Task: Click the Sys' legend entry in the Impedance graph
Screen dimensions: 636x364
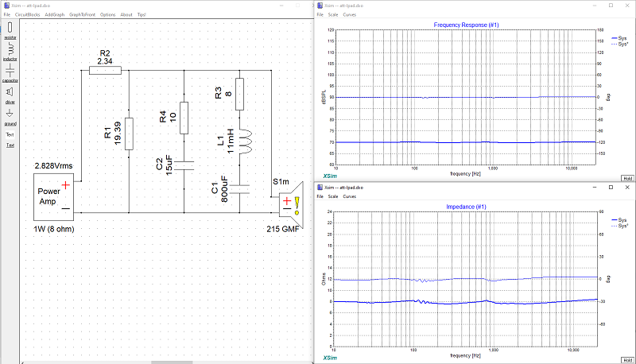Action: (x=619, y=226)
